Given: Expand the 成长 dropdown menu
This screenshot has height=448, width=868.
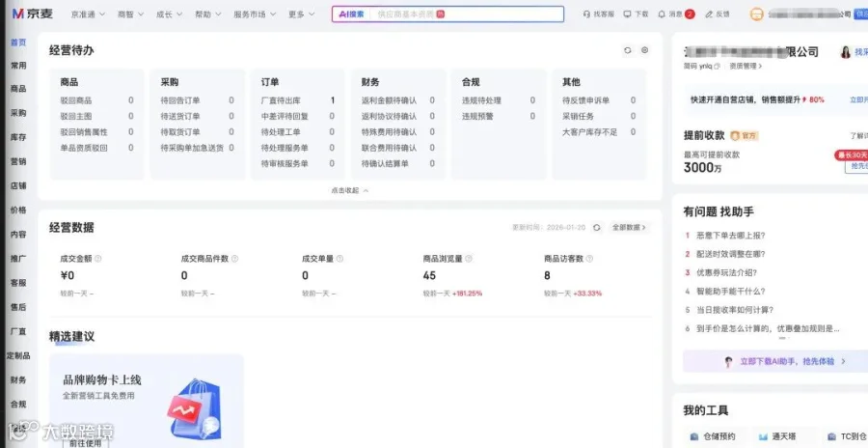Looking at the screenshot, I should click(x=170, y=14).
